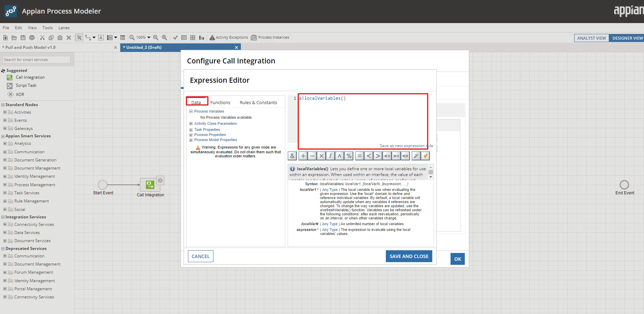
Task: Insert the equals operator
Action: (x=360, y=156)
